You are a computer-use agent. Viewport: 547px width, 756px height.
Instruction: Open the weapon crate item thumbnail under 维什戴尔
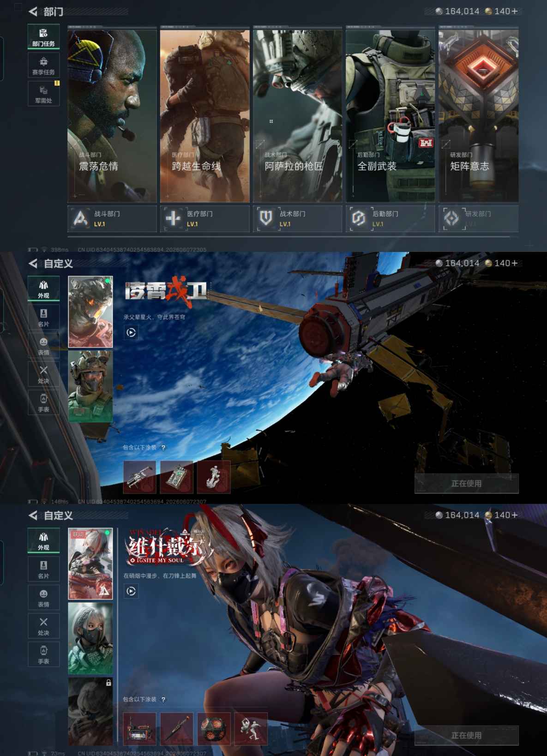pyautogui.click(x=139, y=729)
